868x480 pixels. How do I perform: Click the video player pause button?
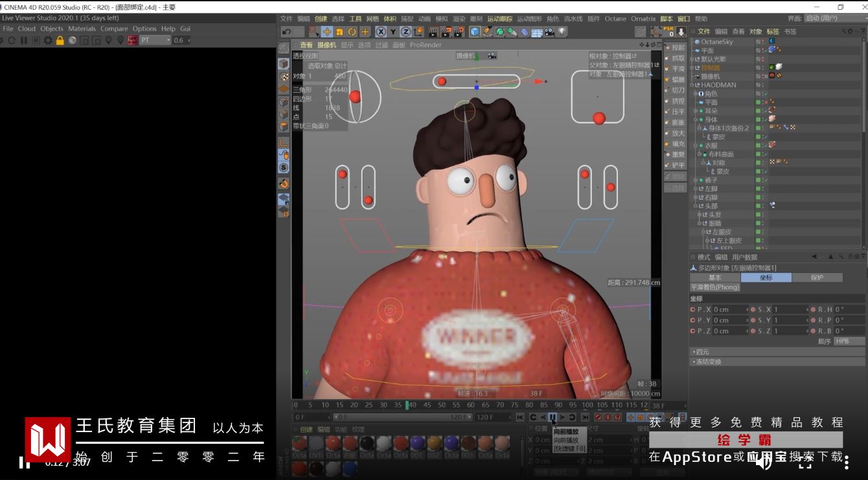click(x=24, y=463)
